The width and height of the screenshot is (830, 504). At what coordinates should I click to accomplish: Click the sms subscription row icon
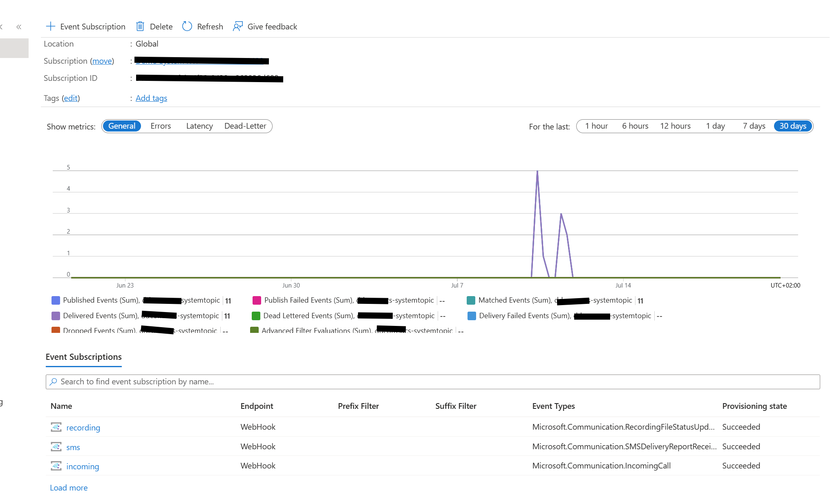click(56, 447)
